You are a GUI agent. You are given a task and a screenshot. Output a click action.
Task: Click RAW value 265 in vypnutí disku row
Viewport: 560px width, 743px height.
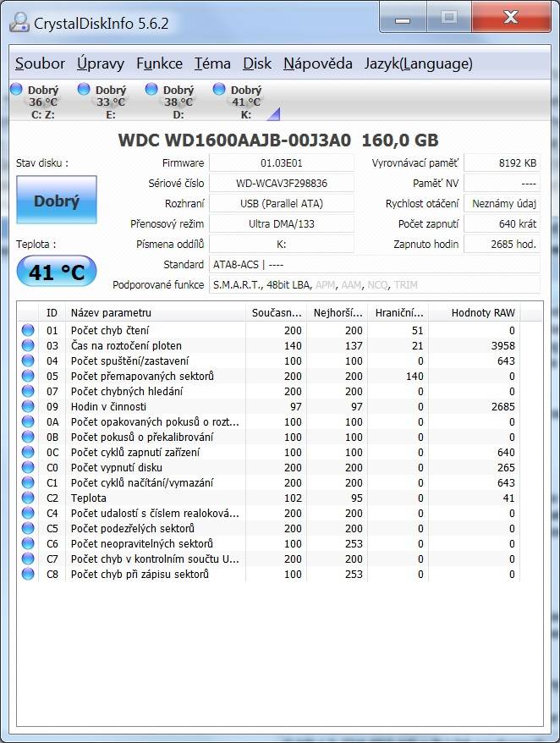coord(506,467)
